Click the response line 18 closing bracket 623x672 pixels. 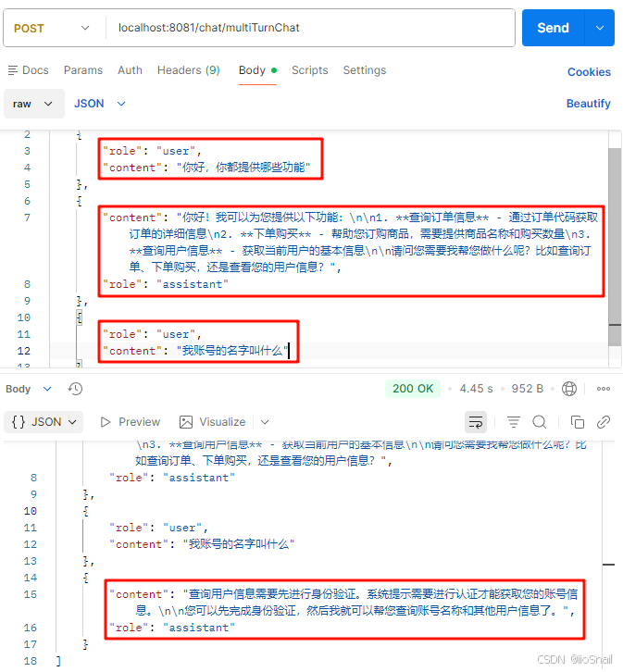point(58,661)
